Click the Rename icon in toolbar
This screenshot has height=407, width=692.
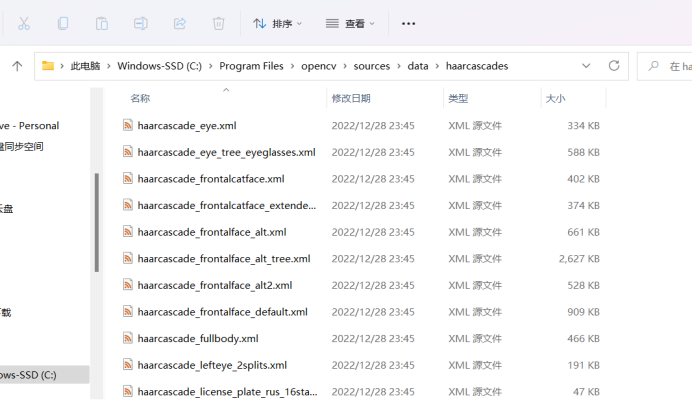tap(141, 23)
